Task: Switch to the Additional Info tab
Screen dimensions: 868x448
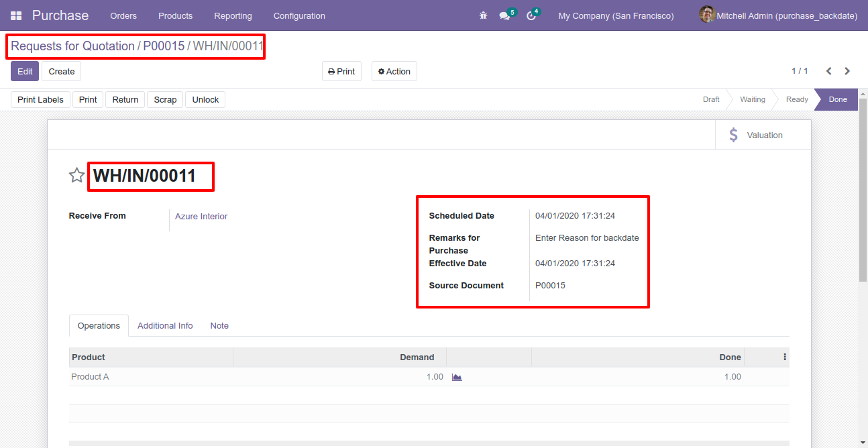Action: (165, 326)
